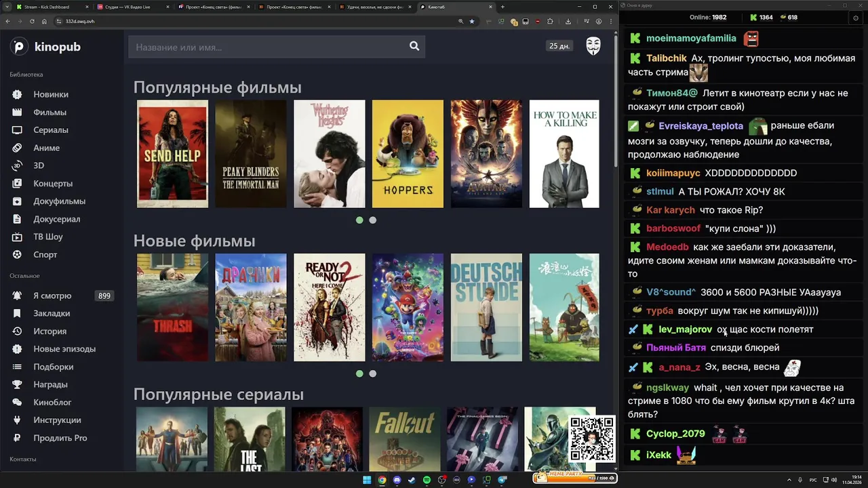Open the Thrash movie poster
868x488 pixels.
[x=172, y=307]
